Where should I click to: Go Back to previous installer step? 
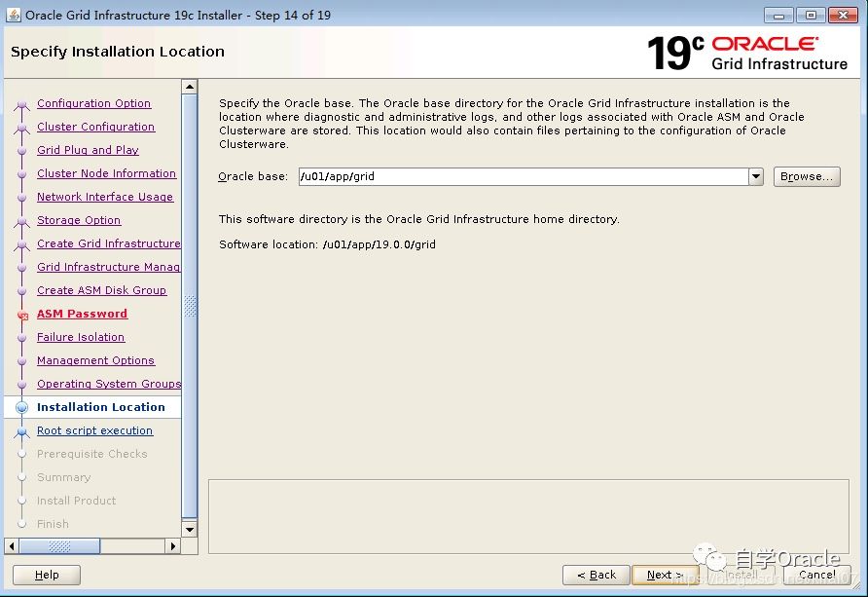pyautogui.click(x=597, y=575)
